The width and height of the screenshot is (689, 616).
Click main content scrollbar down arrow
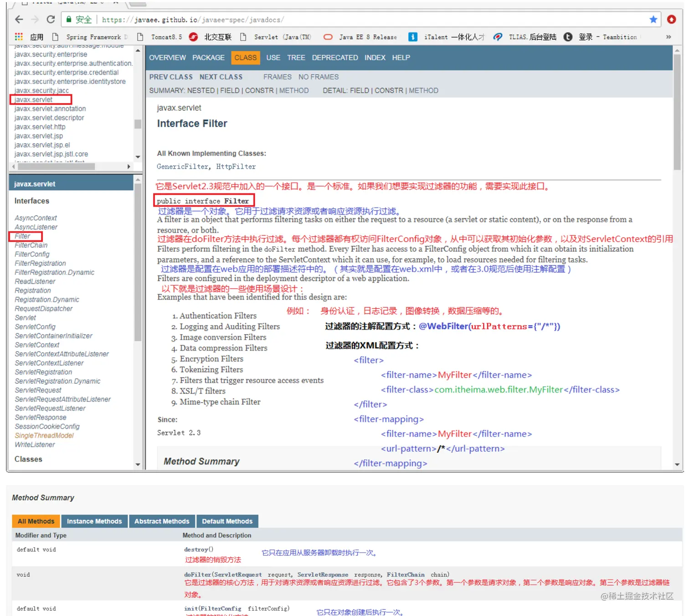click(677, 465)
